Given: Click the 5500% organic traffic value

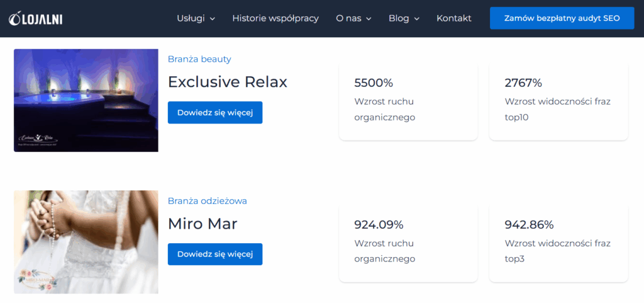Looking at the screenshot, I should pos(374,83).
